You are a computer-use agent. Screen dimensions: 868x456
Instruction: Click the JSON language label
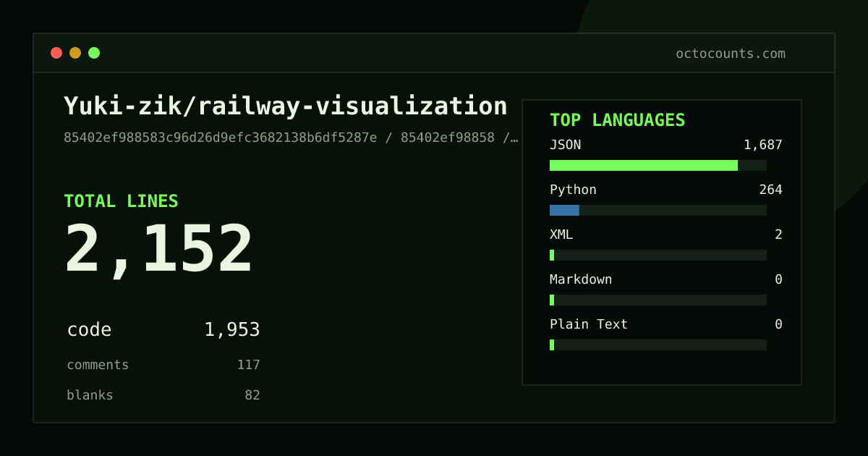pyautogui.click(x=565, y=145)
